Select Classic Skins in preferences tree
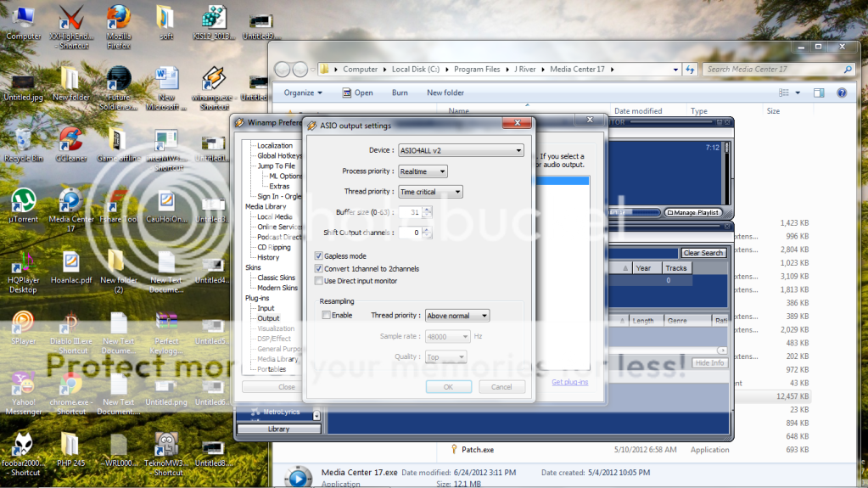 coord(276,278)
